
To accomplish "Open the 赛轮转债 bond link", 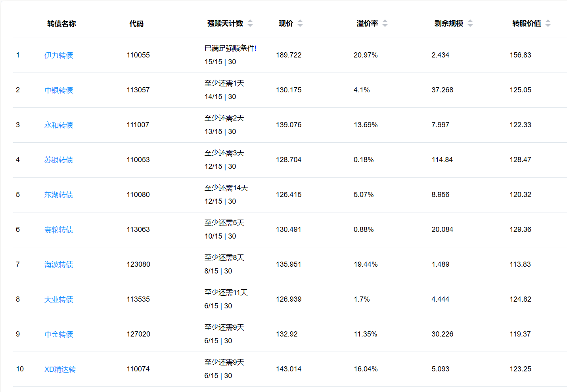I will (59, 230).
